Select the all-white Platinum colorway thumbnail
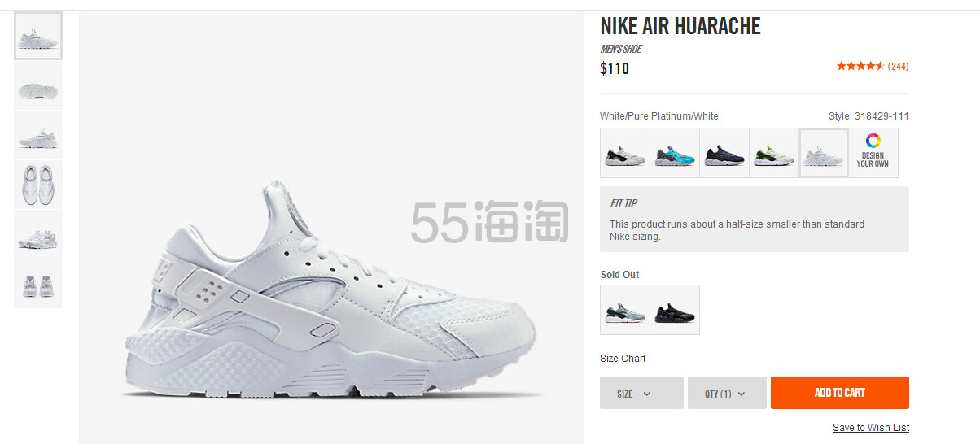Screen dimensions: 980x444 click(824, 153)
